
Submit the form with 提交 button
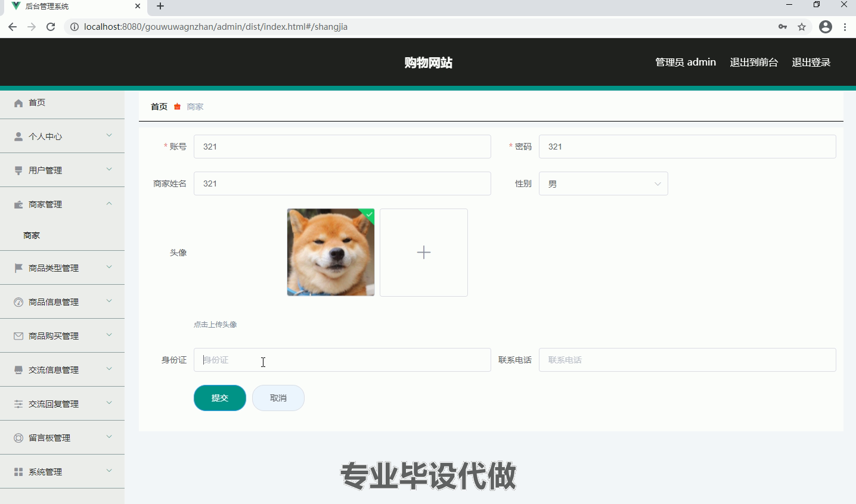[220, 398]
